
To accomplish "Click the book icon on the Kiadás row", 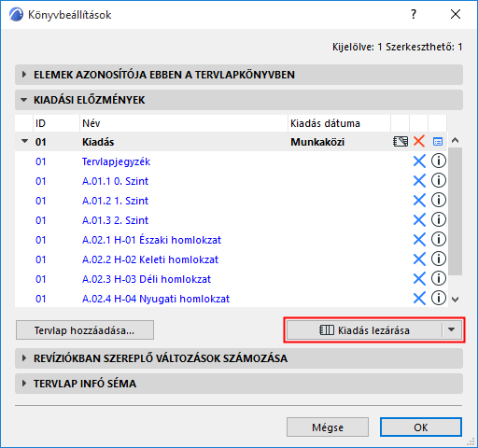I will [x=401, y=142].
